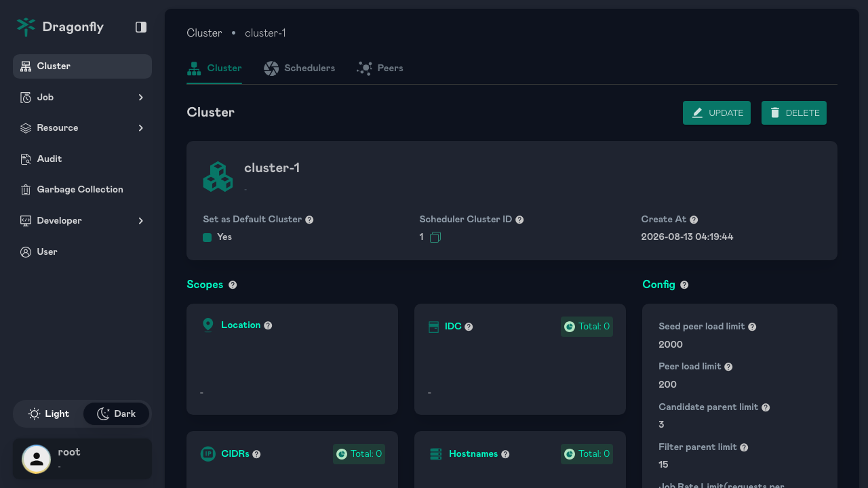Show help for Filter parent limit
The image size is (868, 488).
coord(744,447)
